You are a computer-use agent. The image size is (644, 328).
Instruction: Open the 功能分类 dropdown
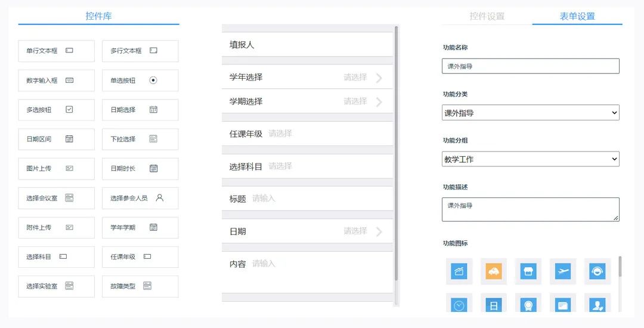[x=531, y=113]
